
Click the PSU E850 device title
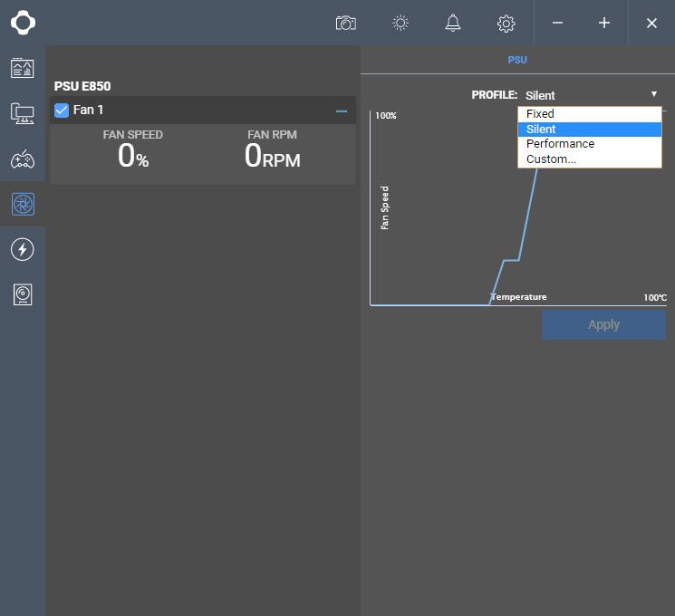point(82,86)
